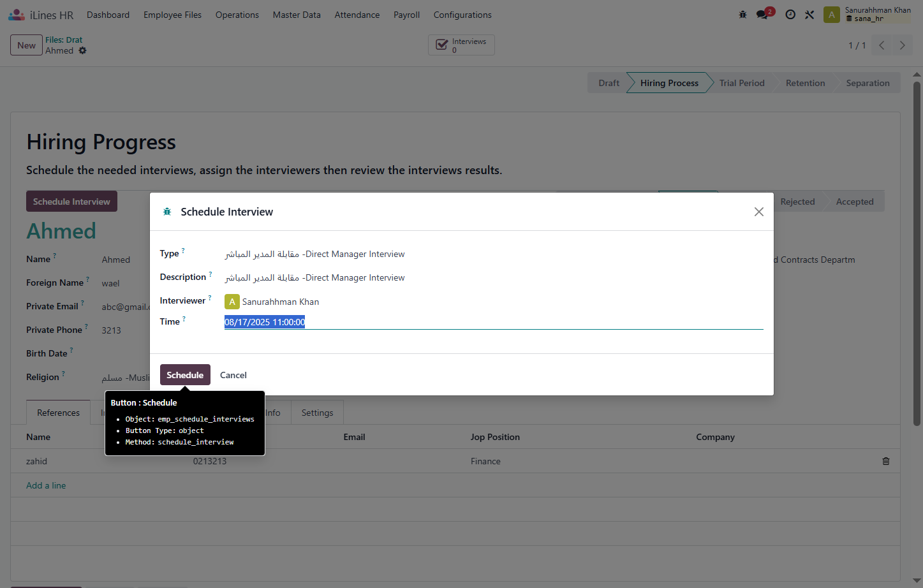Go to the next record arrow
The width and height of the screenshot is (923, 588).
coord(902,45)
